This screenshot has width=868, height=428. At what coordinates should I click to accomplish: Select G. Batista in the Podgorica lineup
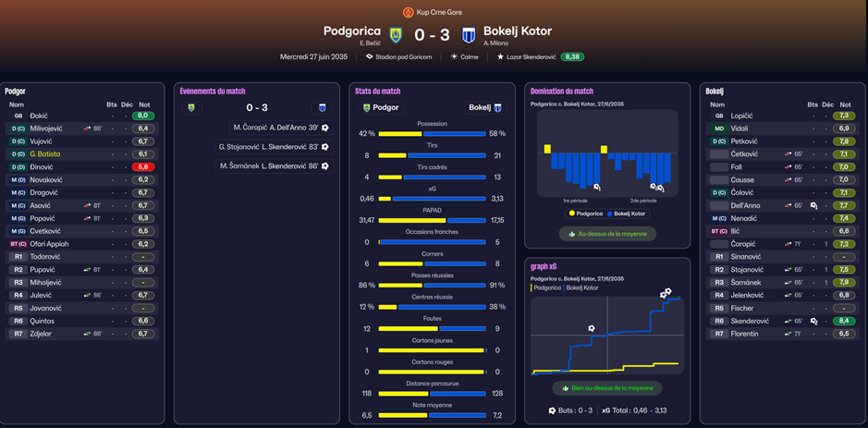coord(45,154)
